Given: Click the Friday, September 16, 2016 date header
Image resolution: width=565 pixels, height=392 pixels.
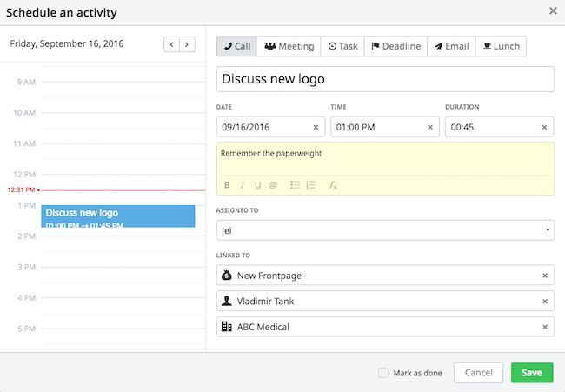Looking at the screenshot, I should 67,43.
